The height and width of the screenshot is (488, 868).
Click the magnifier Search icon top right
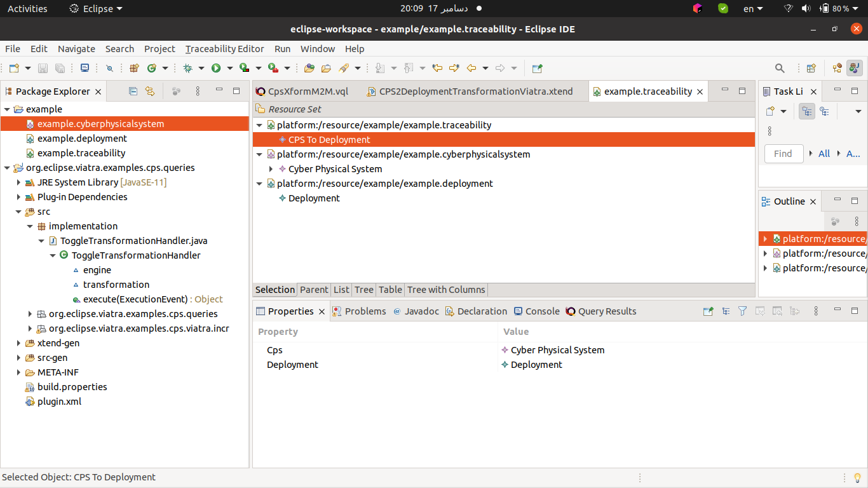tap(780, 68)
